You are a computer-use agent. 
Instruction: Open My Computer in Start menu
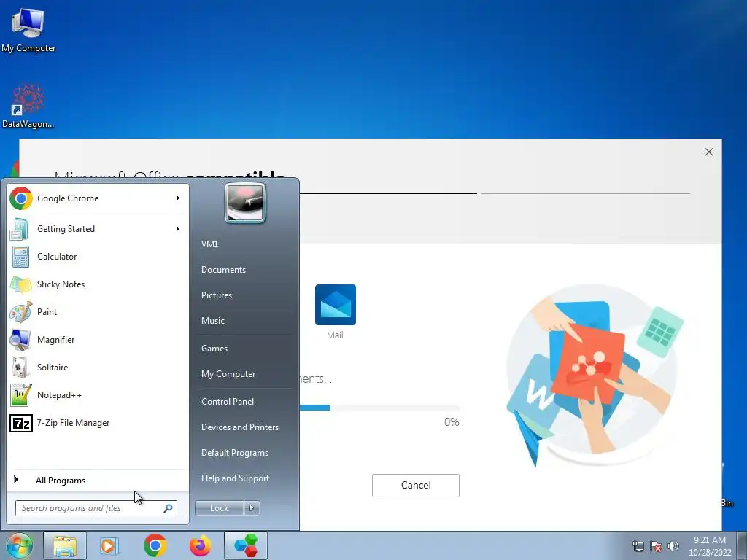(x=228, y=374)
